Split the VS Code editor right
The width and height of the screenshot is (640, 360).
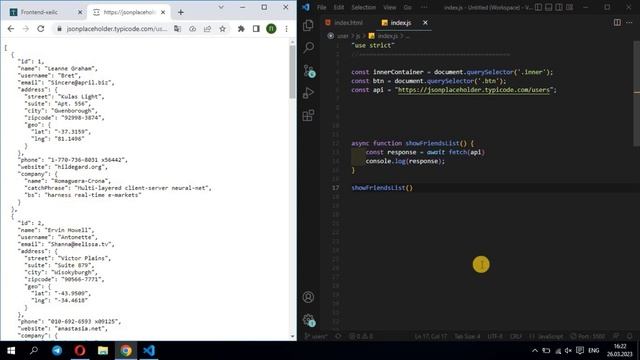pyautogui.click(x=617, y=22)
